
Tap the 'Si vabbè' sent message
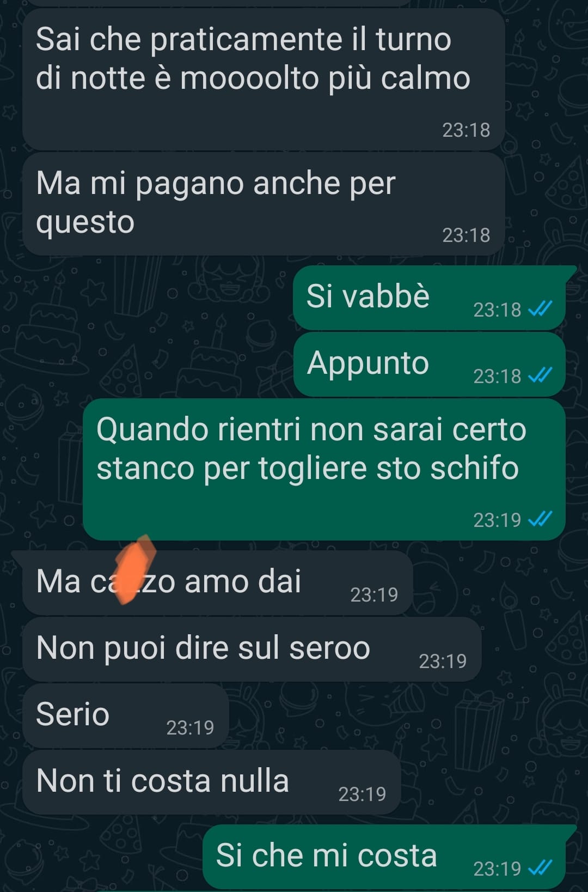(x=429, y=298)
